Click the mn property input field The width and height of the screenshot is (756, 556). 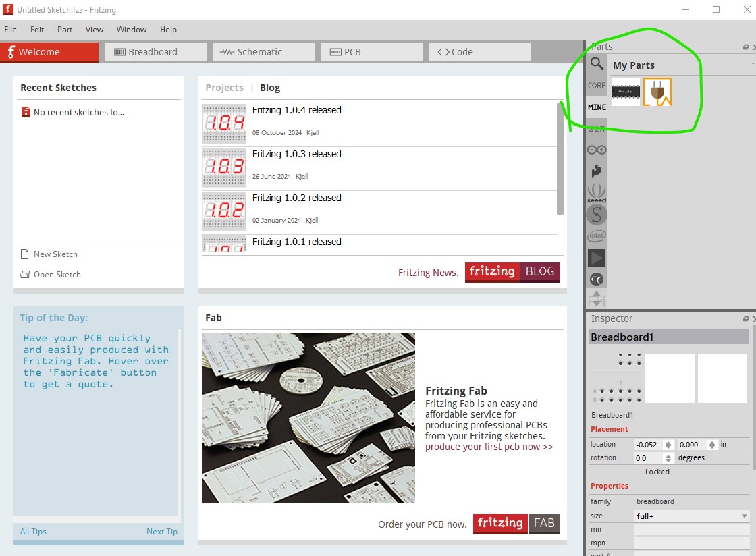pyautogui.click(x=691, y=530)
